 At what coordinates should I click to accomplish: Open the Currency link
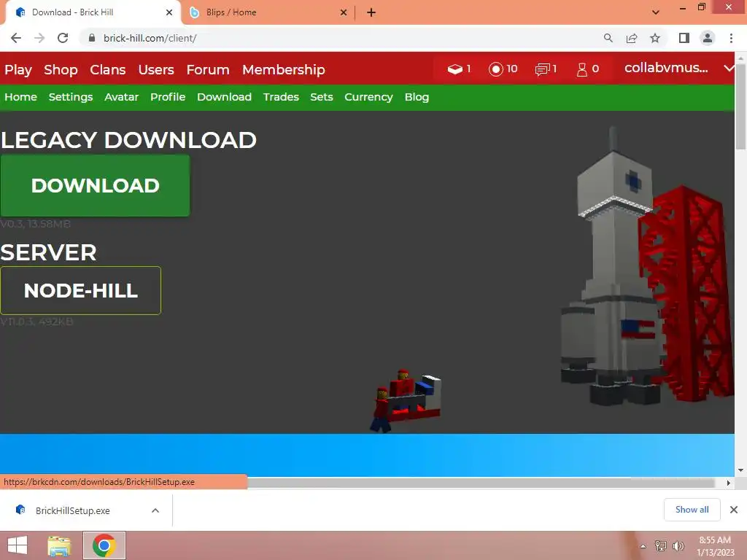pos(368,97)
